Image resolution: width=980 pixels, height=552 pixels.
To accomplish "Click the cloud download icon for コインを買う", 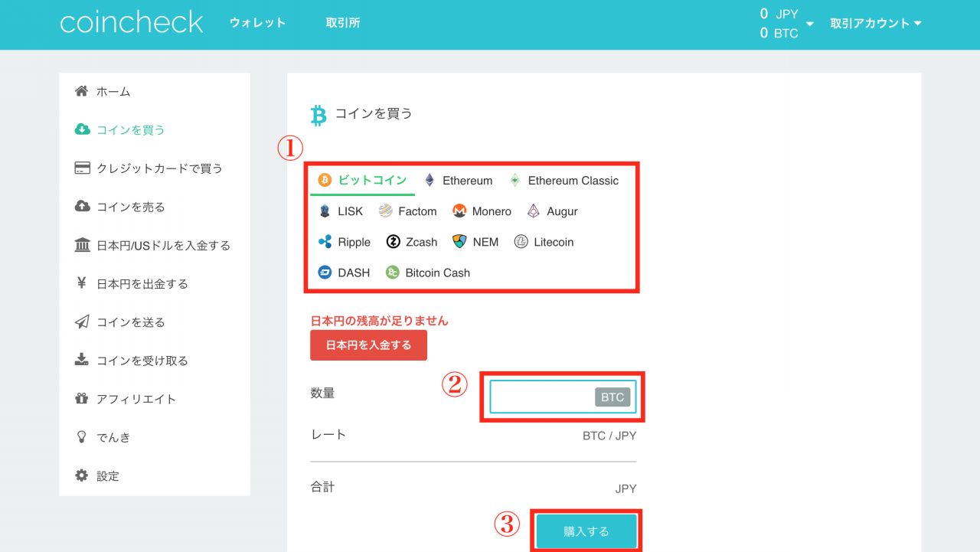I will [82, 129].
